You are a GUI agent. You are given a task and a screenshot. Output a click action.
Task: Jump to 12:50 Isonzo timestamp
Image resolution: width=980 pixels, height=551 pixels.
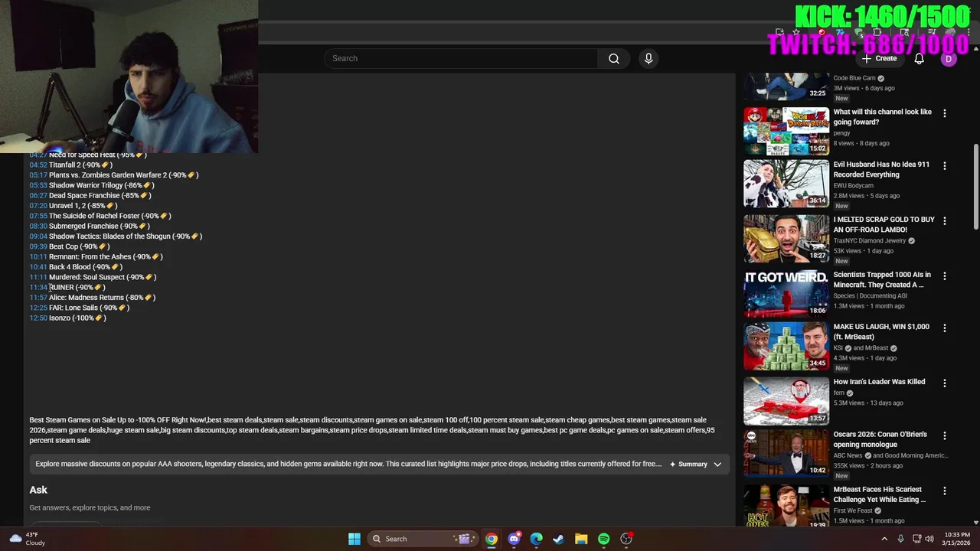(x=38, y=318)
